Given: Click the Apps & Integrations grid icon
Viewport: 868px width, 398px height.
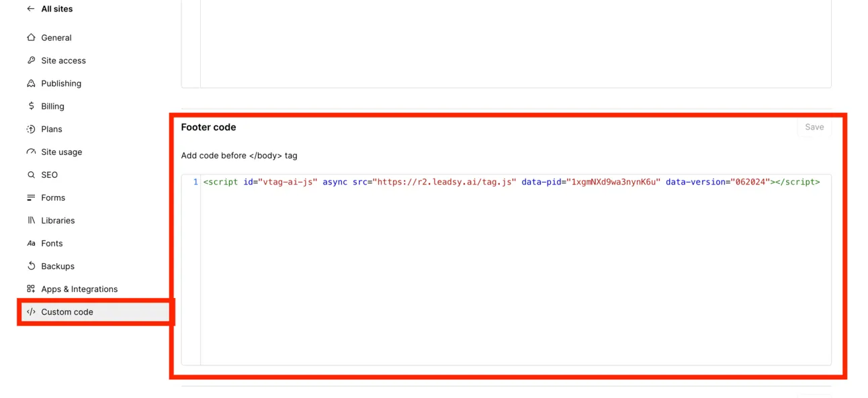Looking at the screenshot, I should (x=31, y=289).
